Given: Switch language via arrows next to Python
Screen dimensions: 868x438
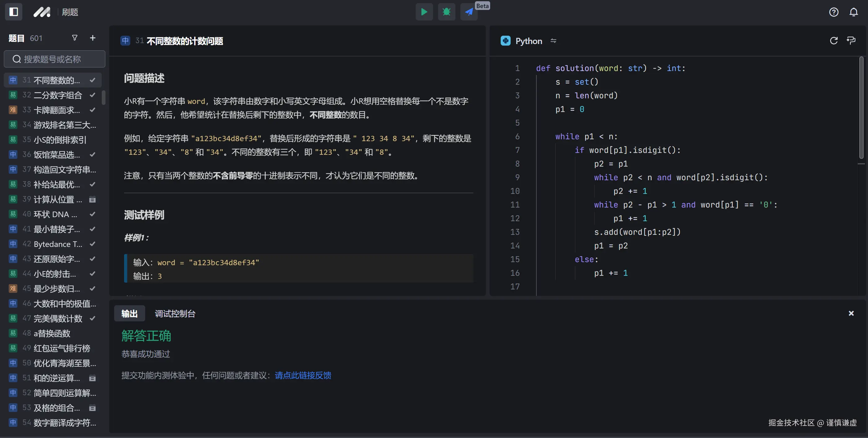Looking at the screenshot, I should 553,41.
